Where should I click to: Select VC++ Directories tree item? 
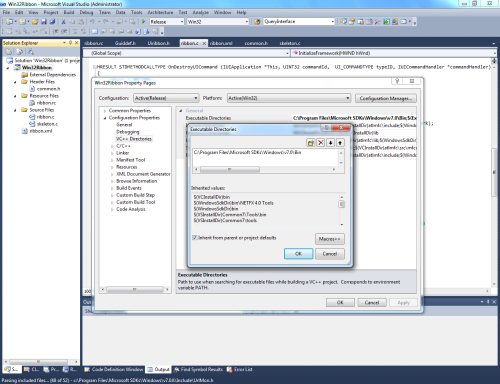pyautogui.click(x=134, y=139)
